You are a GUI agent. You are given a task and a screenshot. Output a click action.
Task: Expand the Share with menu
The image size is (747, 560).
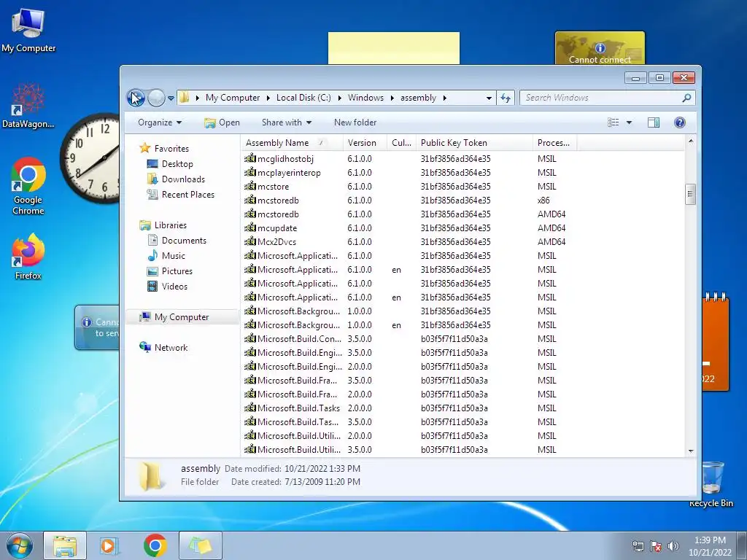(x=286, y=122)
